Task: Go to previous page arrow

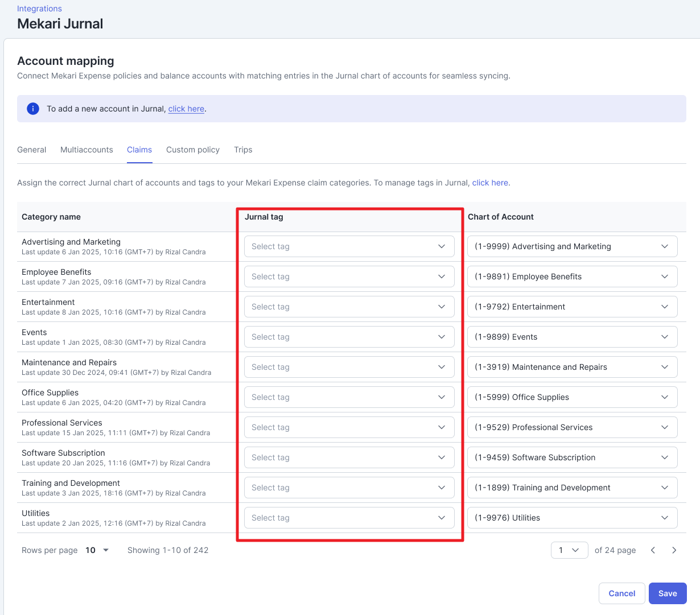Action: point(653,550)
